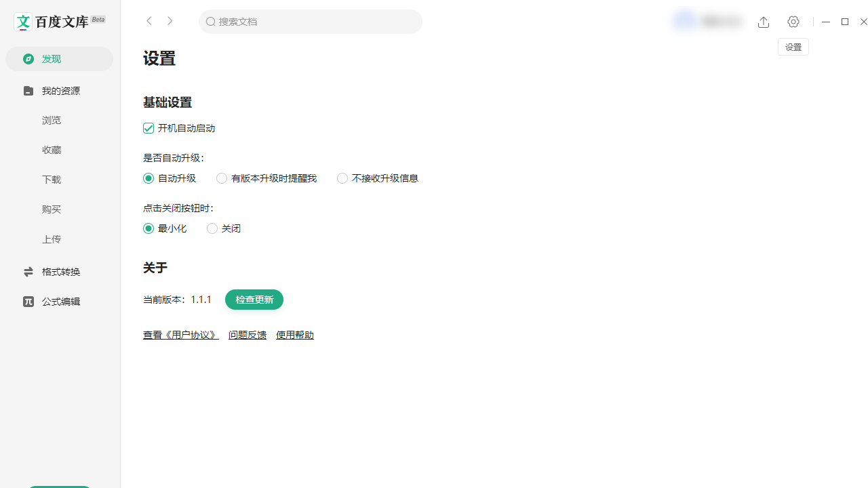Screen dimensions: 868x488
Task: Click the 检查更新 button
Action: coord(254,300)
